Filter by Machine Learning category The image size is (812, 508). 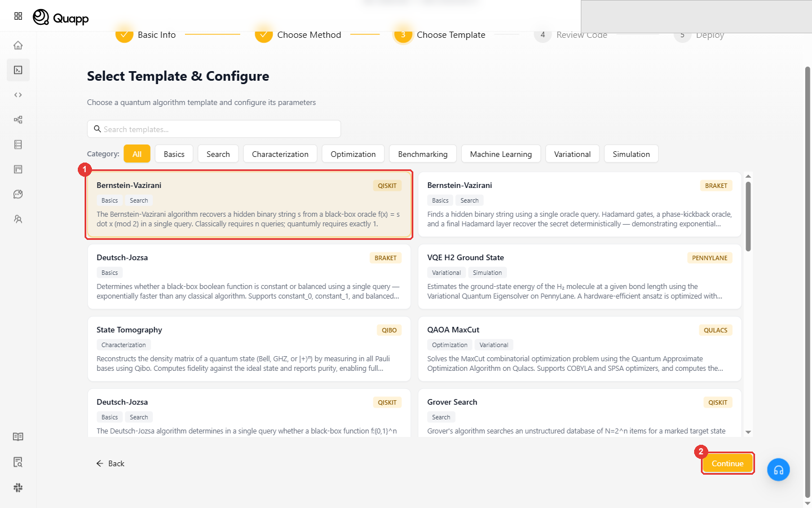point(501,154)
